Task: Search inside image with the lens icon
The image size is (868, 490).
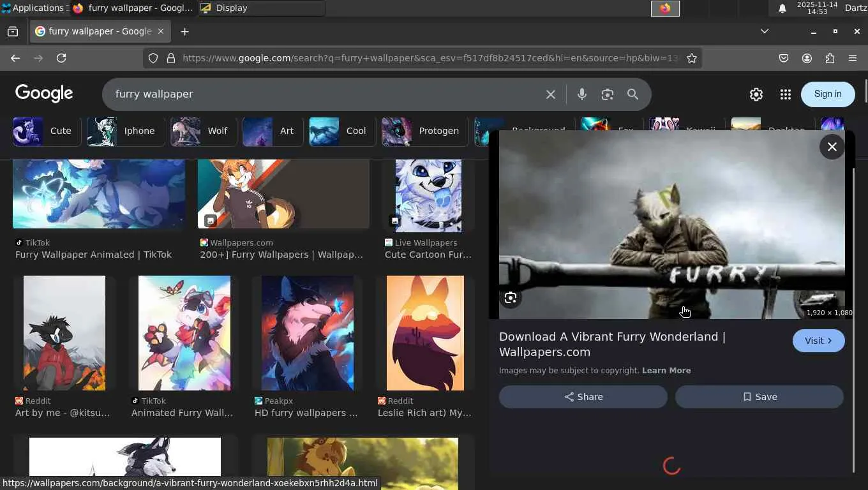Action: (511, 298)
